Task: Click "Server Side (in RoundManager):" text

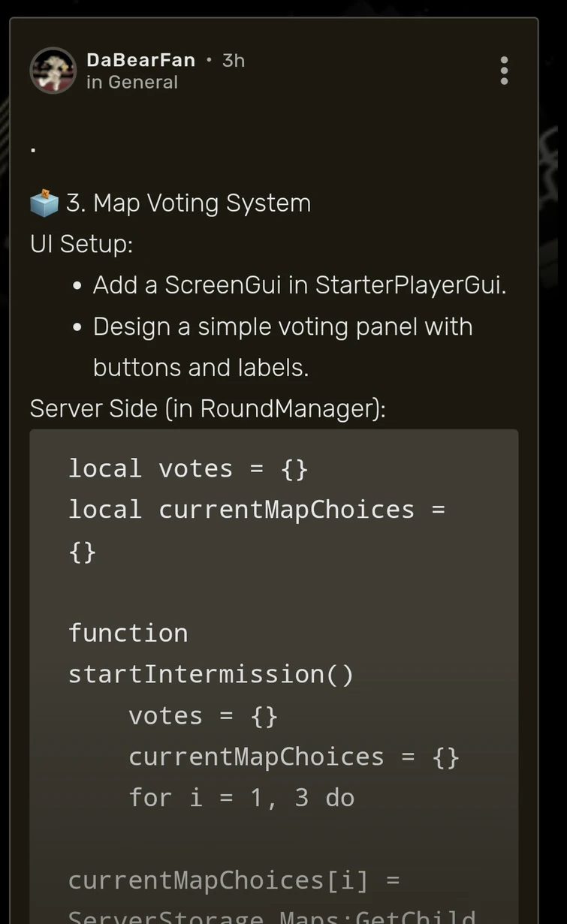Action: [x=207, y=408]
